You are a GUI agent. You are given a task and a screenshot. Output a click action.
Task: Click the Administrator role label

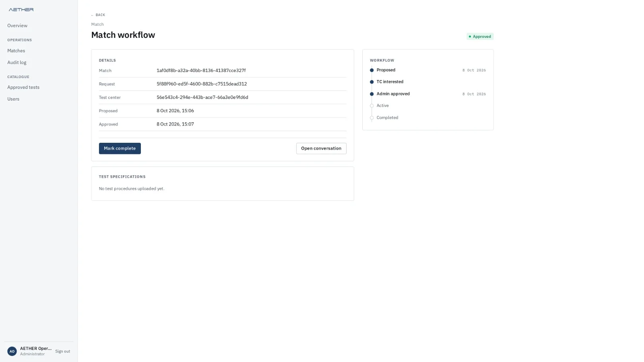pos(32,354)
